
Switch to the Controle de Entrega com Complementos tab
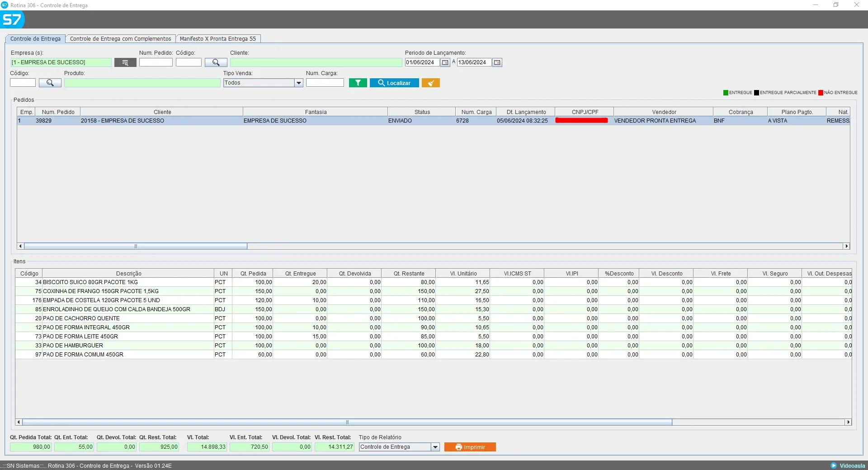click(121, 38)
